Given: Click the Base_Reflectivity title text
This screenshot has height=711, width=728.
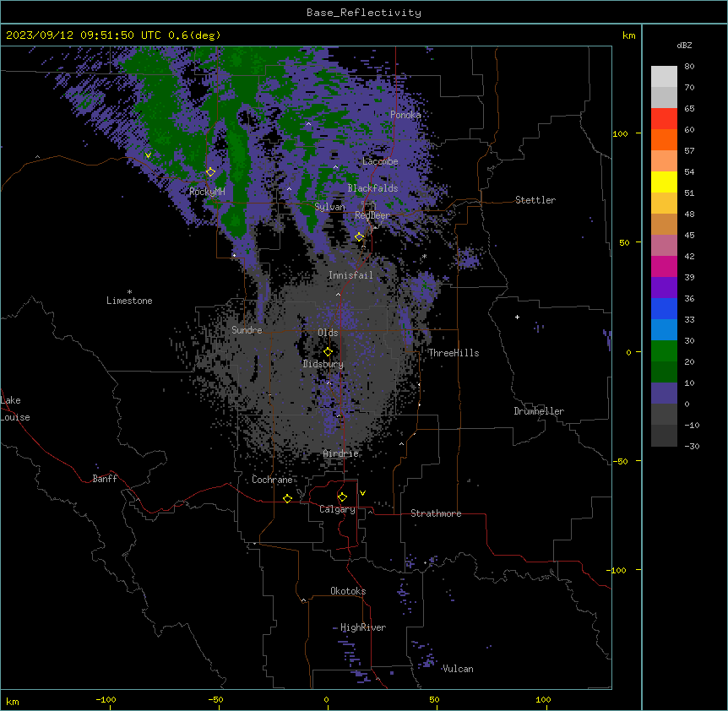Looking at the screenshot, I should [x=364, y=13].
